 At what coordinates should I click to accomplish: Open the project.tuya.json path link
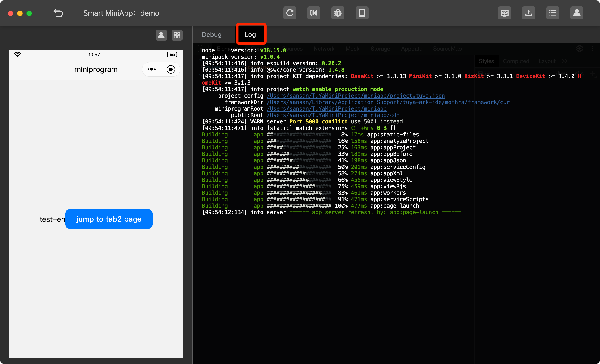point(356,96)
